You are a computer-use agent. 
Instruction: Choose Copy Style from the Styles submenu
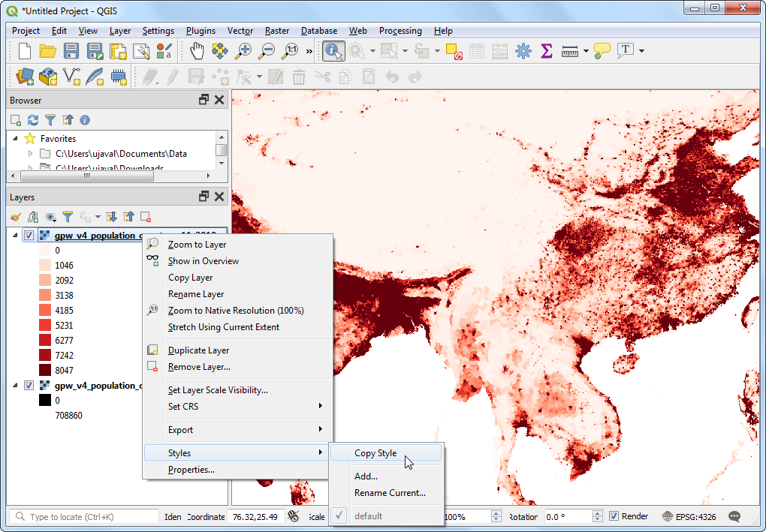pyautogui.click(x=375, y=453)
